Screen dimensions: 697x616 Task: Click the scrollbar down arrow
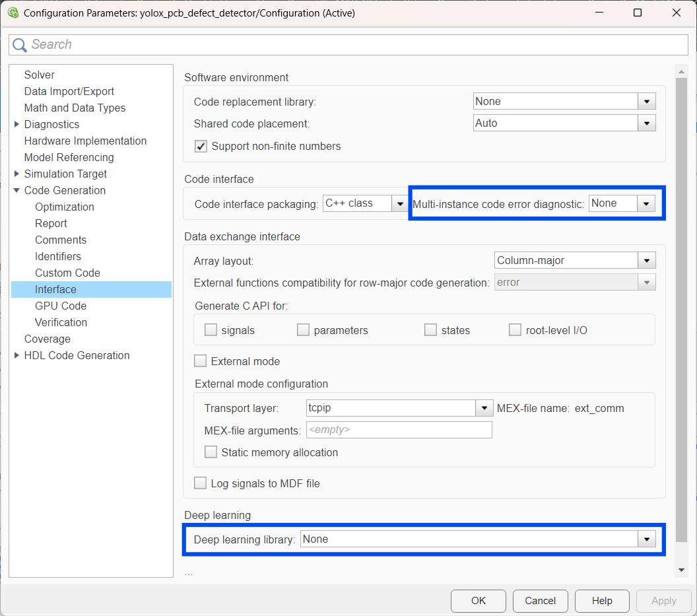pos(682,569)
